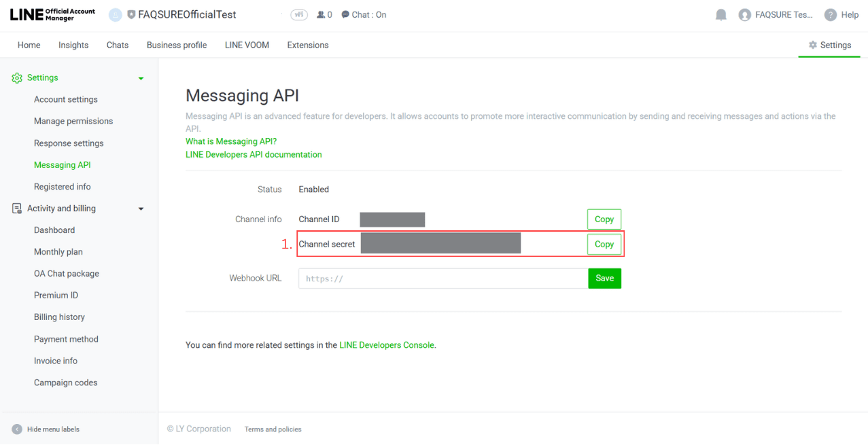Collapse the Settings sidebar section
868x445 pixels.
coord(141,78)
